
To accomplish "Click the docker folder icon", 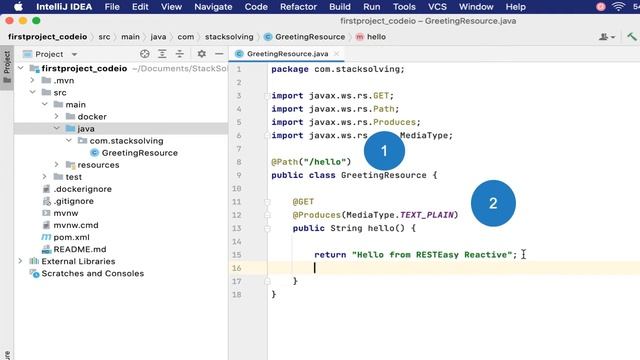I will pos(71,116).
